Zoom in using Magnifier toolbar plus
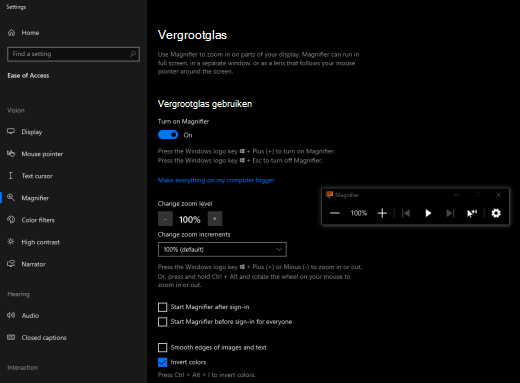The width and height of the screenshot is (520, 383). [x=382, y=213]
